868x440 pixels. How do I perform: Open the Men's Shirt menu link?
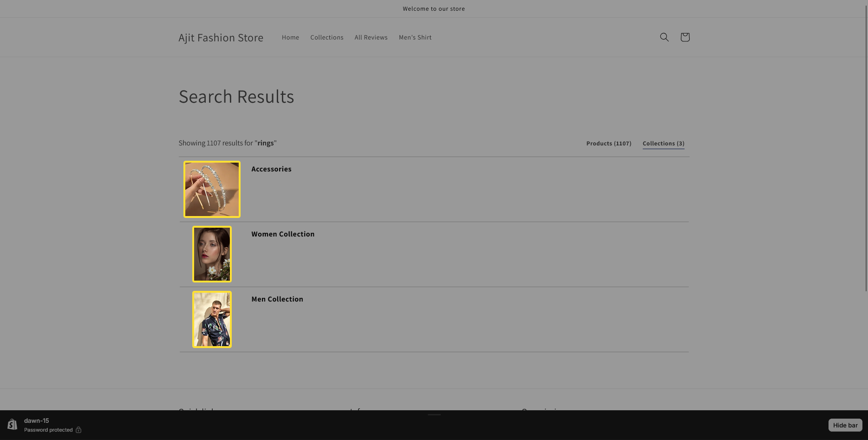click(x=415, y=37)
